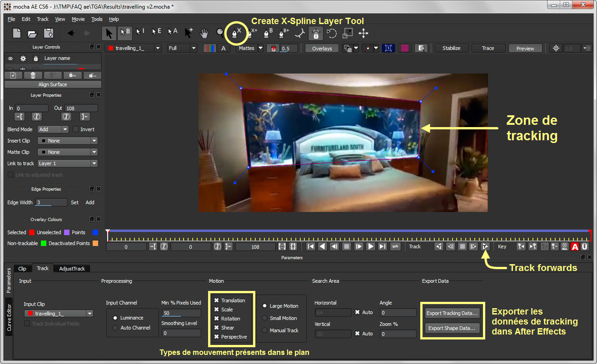Open the Insert Clip dropdown
The image size is (597, 364).
point(67,141)
